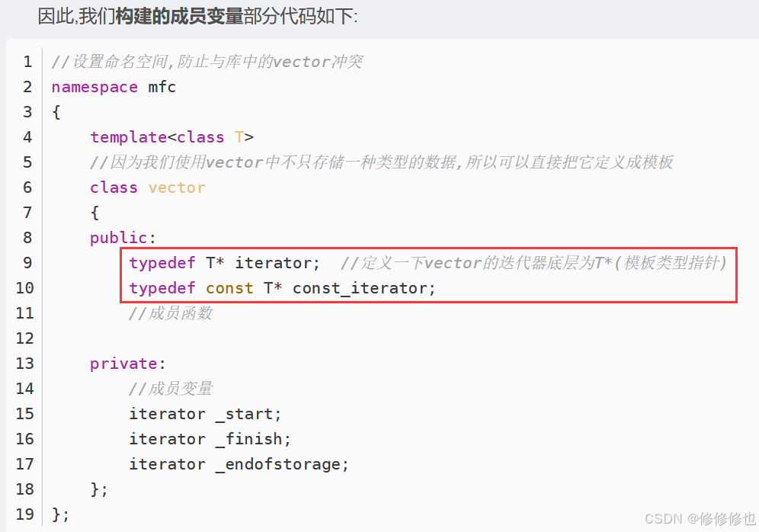Select the "_endofstorage" member variable

[x=282, y=464]
